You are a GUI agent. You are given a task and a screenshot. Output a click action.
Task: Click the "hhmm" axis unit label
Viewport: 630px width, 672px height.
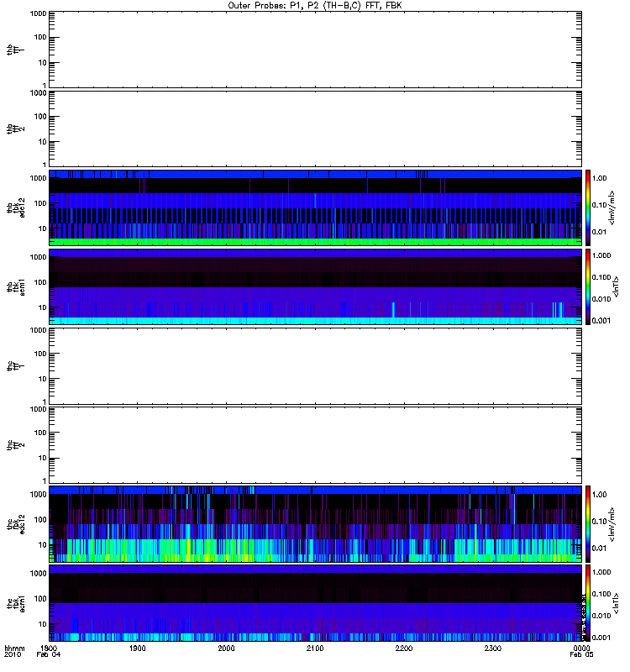click(x=14, y=648)
